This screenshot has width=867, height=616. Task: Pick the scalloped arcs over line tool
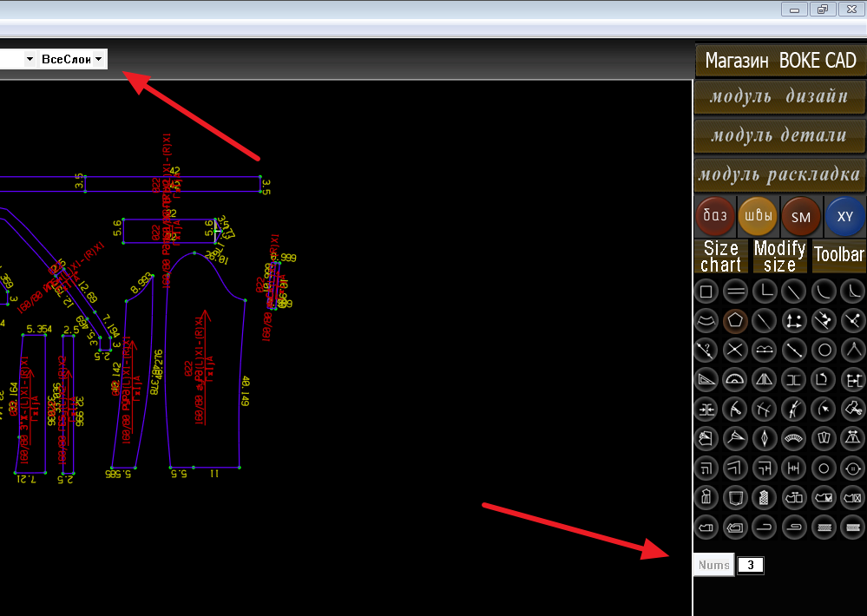[765, 350]
